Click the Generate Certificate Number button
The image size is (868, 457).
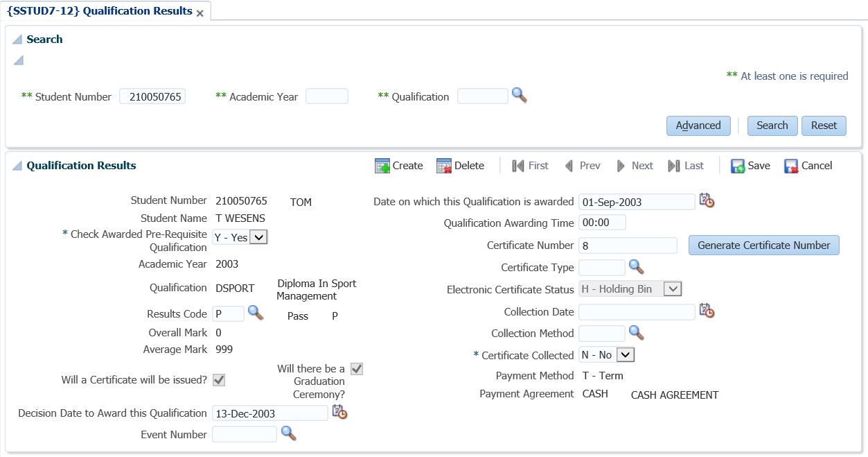763,245
